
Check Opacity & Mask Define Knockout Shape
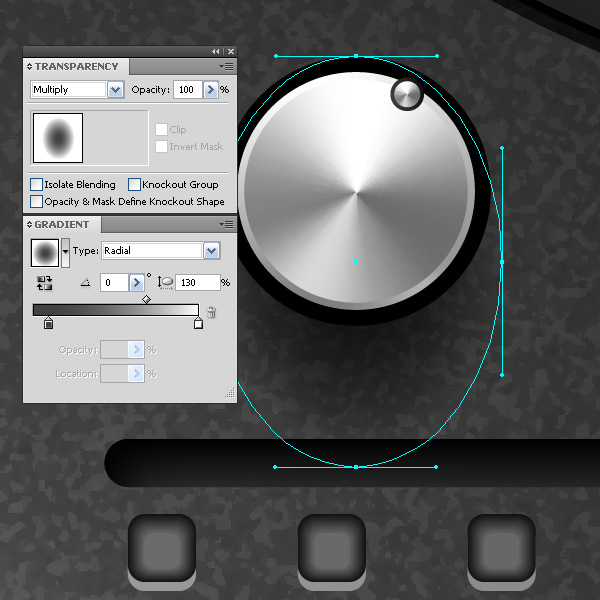36,201
